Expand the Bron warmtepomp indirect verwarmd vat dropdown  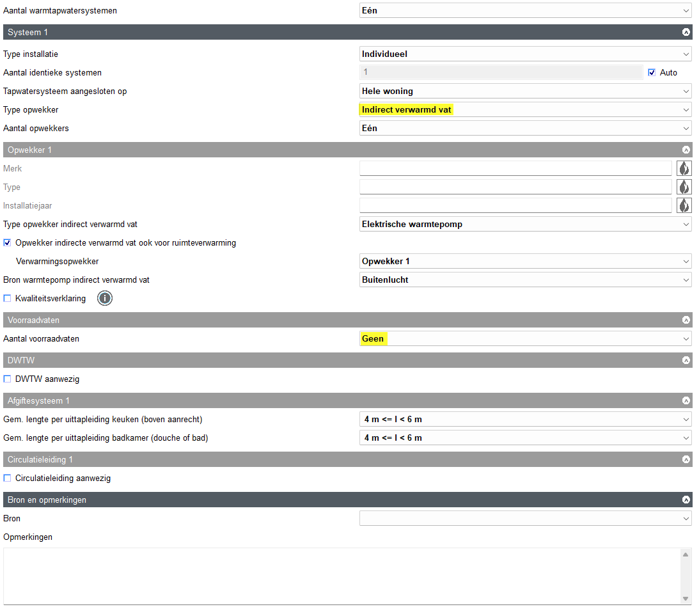[x=525, y=280]
